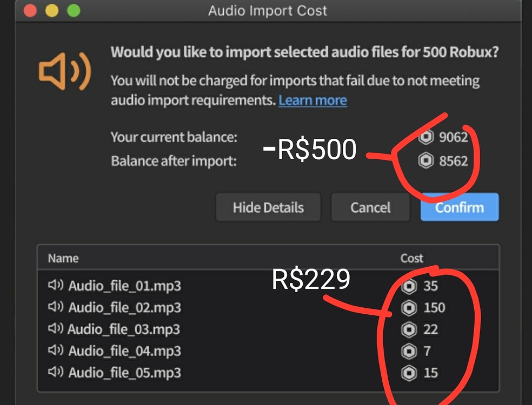Select the speaker icon beside Audio_file_03.mp3

click(56, 329)
